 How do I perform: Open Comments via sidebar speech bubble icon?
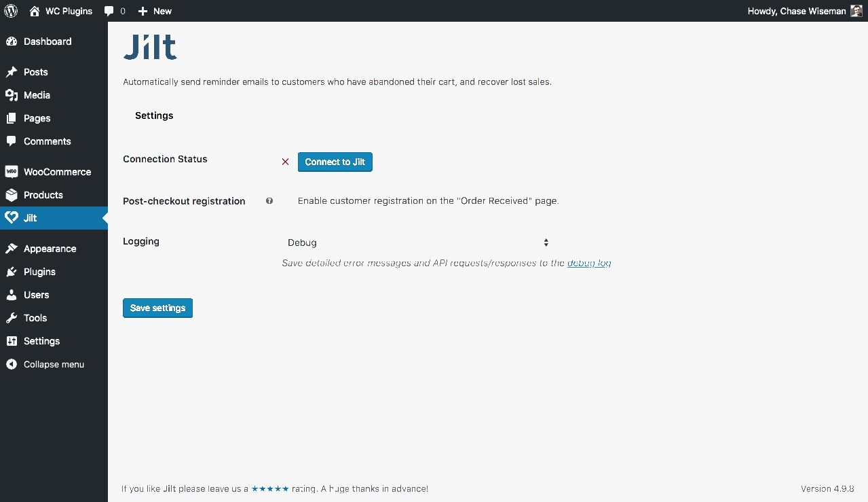click(11, 141)
